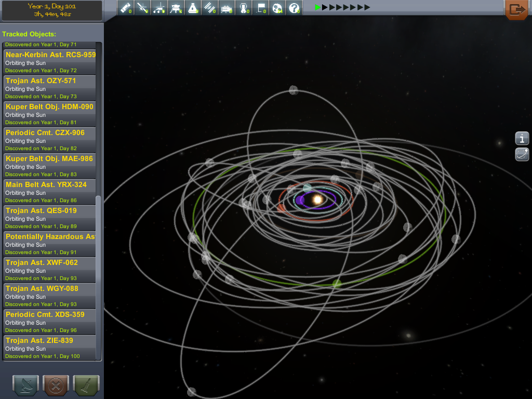Select Trojan Ast. ZIE-839 in list

pos(50,348)
